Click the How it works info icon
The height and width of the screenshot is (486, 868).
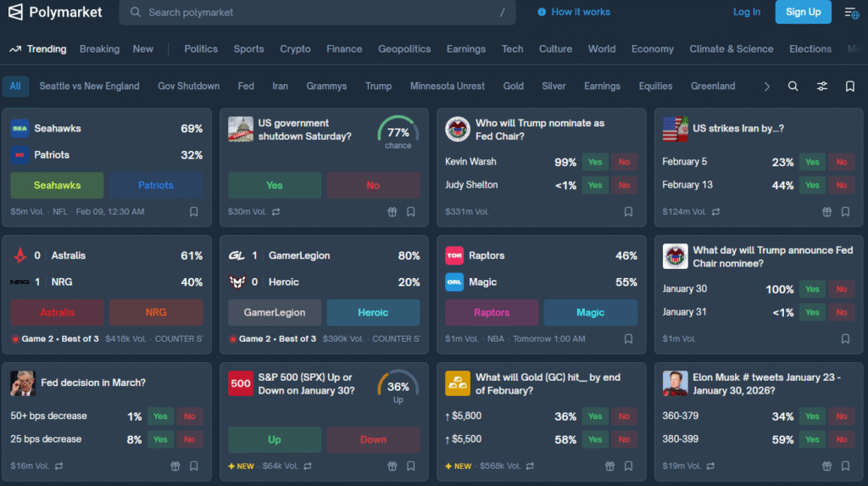click(x=542, y=12)
